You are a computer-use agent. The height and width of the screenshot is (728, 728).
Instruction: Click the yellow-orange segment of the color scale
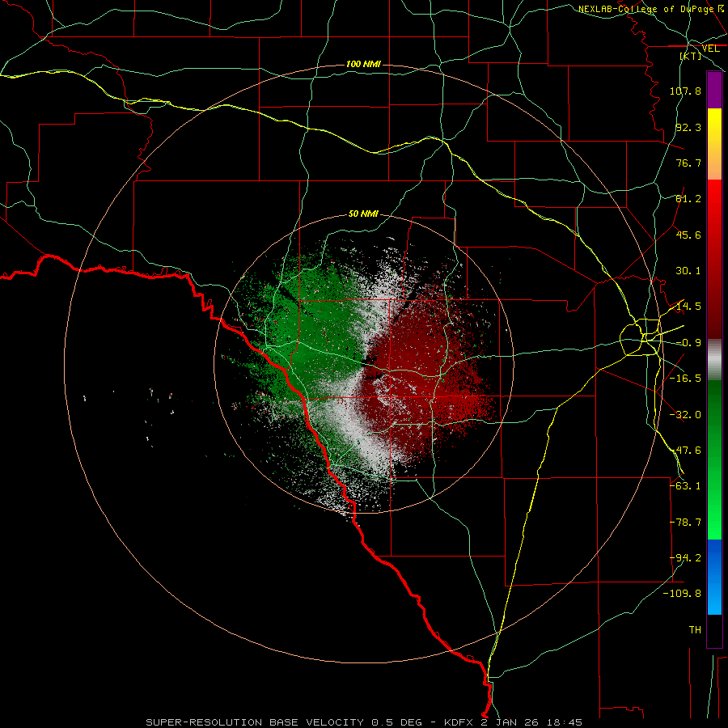pos(714,144)
